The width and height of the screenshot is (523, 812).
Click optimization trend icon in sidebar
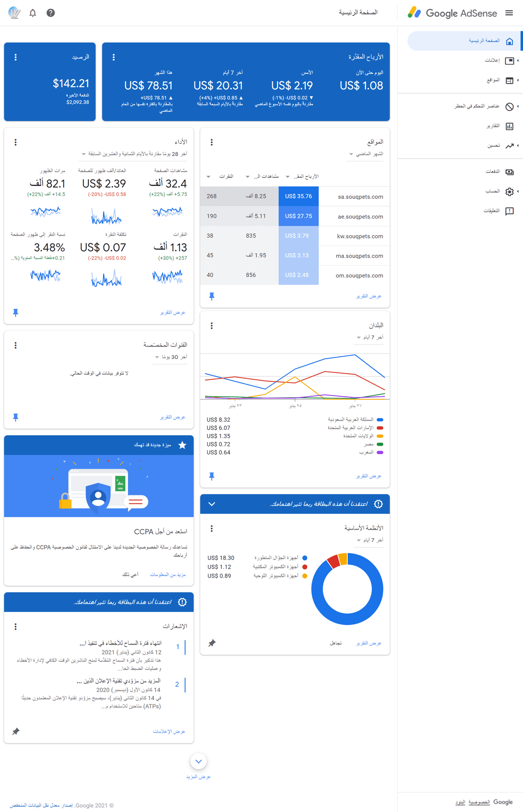(x=509, y=146)
